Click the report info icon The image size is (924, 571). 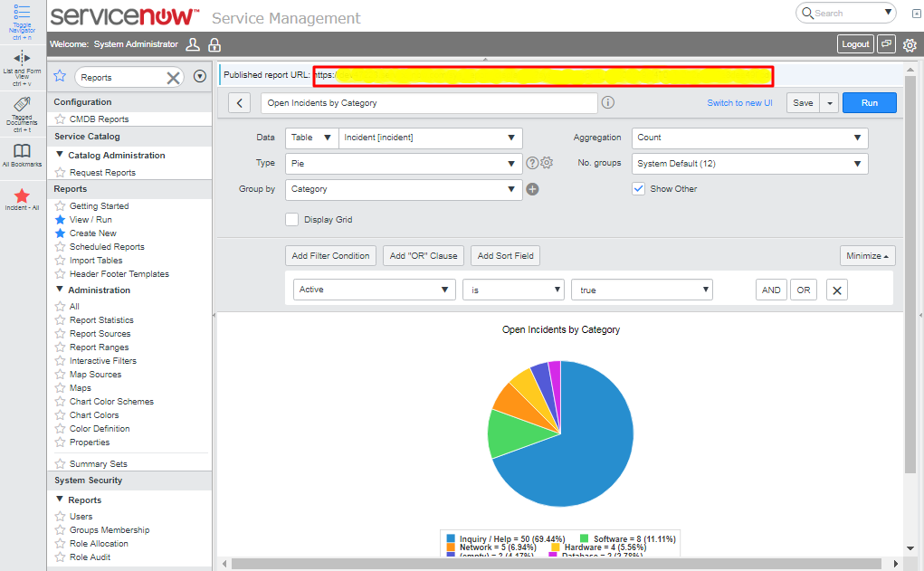pyautogui.click(x=608, y=103)
